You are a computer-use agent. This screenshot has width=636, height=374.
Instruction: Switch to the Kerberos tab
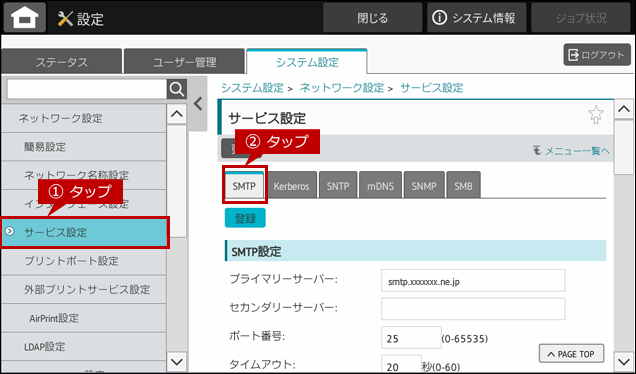pos(291,185)
